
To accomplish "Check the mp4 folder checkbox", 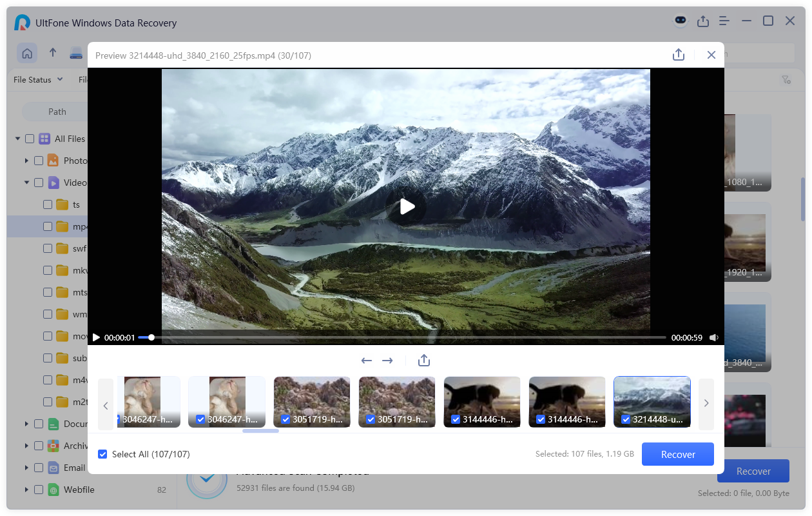I will coord(48,226).
